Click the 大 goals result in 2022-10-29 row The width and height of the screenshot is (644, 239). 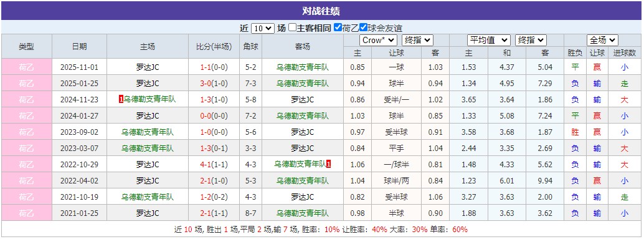point(624,165)
